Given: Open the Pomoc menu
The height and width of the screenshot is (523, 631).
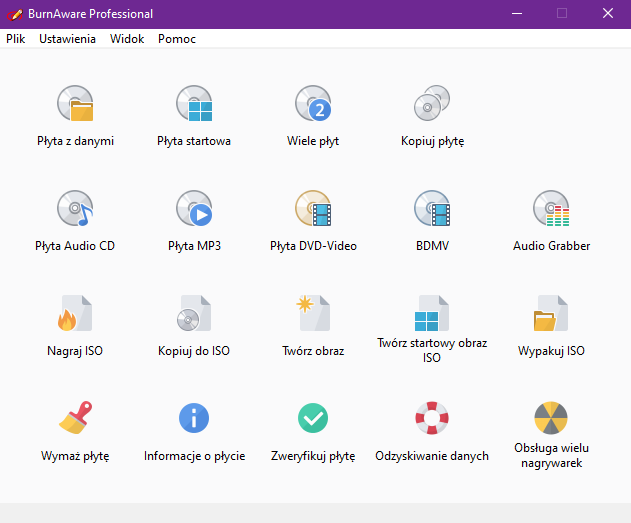Looking at the screenshot, I should point(177,39).
